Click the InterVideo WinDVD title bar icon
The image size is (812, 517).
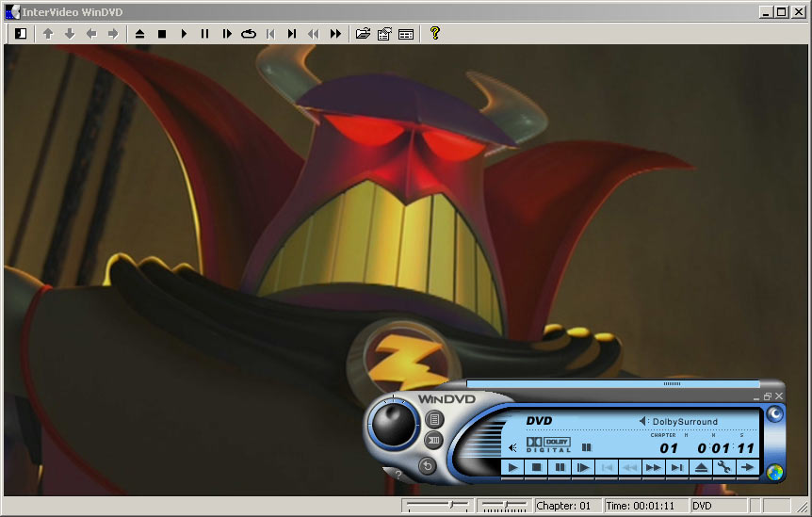click(x=12, y=11)
